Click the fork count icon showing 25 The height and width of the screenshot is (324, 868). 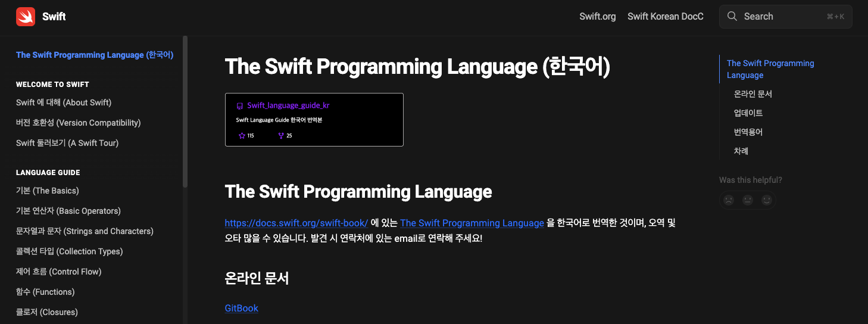(x=281, y=136)
